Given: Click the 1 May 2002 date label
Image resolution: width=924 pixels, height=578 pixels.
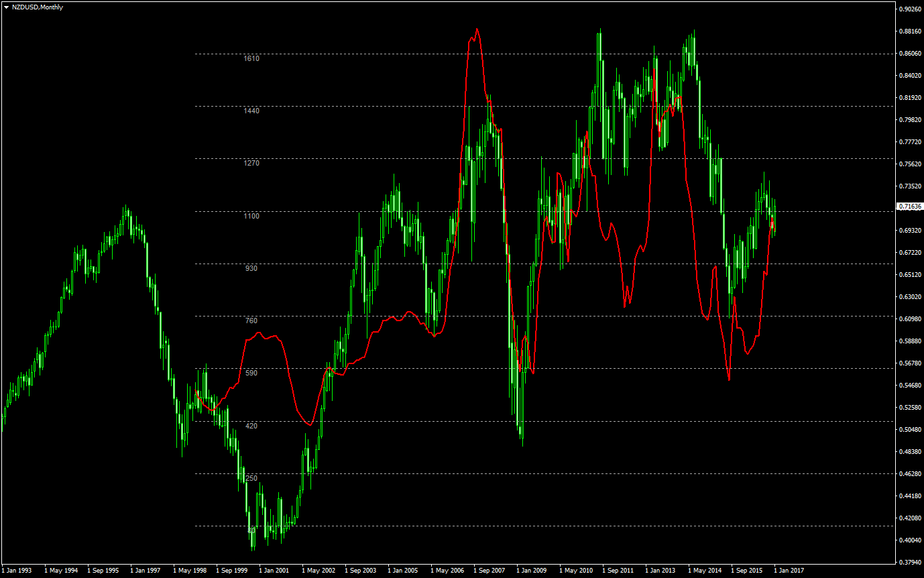Looking at the screenshot, I should [319, 571].
